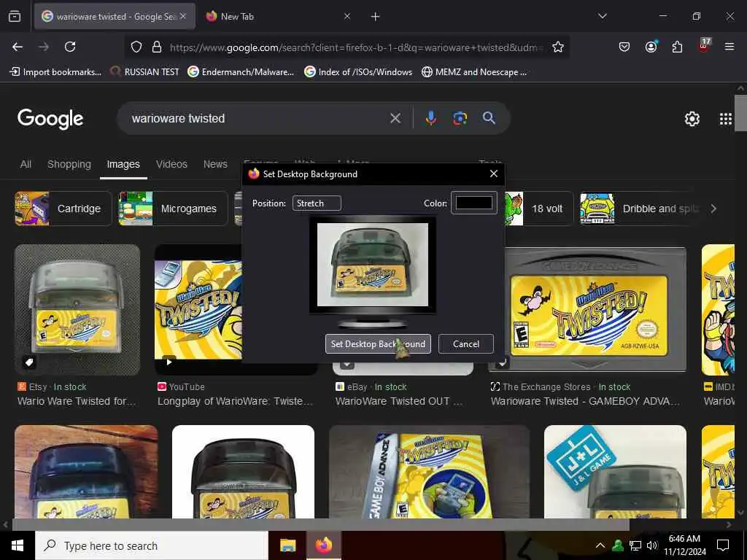The height and width of the screenshot is (560, 747).
Task: Clear the Google search box with the X
Action: (x=395, y=118)
